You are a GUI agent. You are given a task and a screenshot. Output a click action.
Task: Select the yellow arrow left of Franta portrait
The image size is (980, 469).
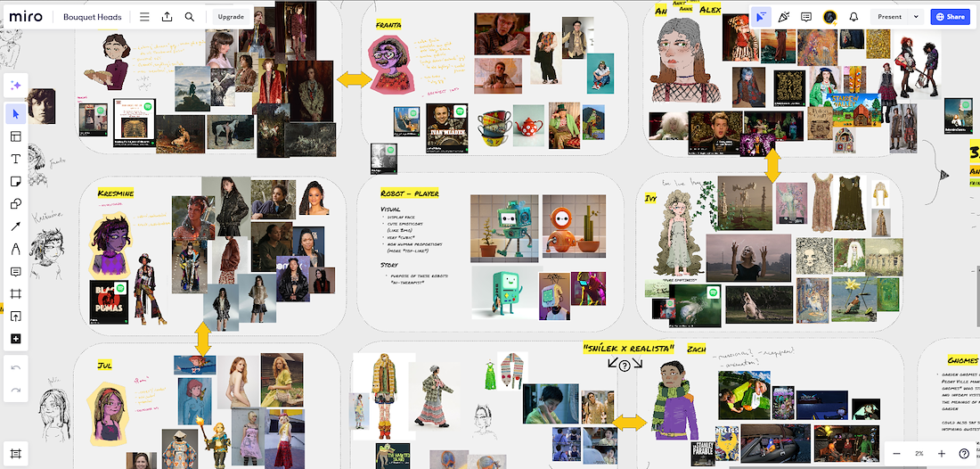tap(355, 79)
